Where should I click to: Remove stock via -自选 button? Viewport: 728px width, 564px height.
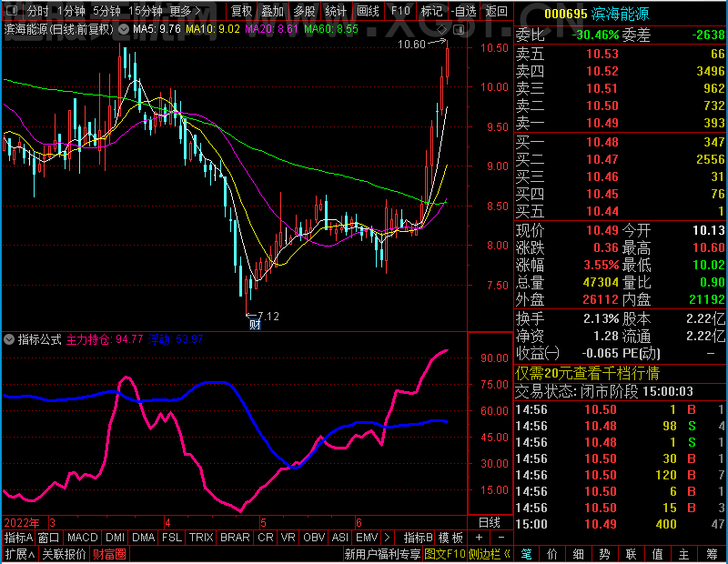464,11
